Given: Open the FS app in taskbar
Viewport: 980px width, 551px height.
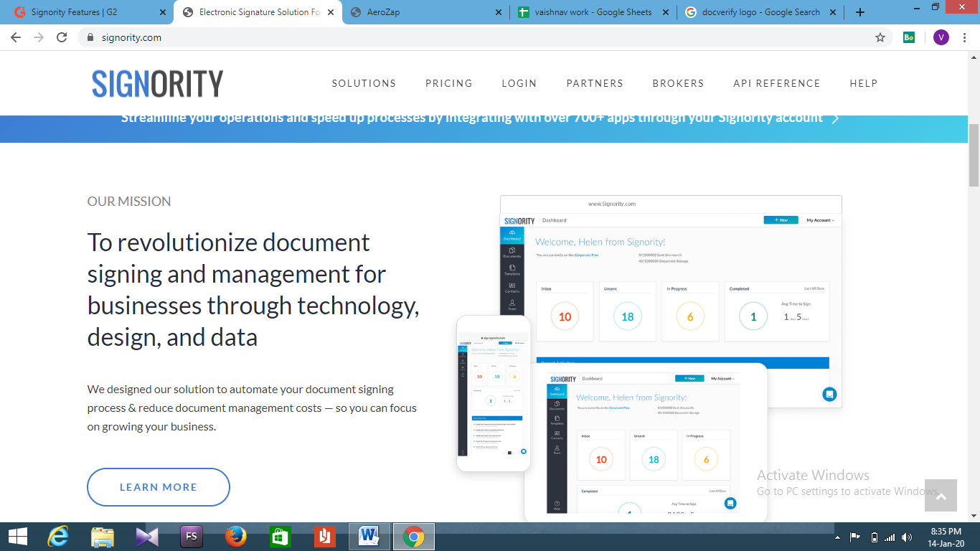Looking at the screenshot, I should pos(192,537).
